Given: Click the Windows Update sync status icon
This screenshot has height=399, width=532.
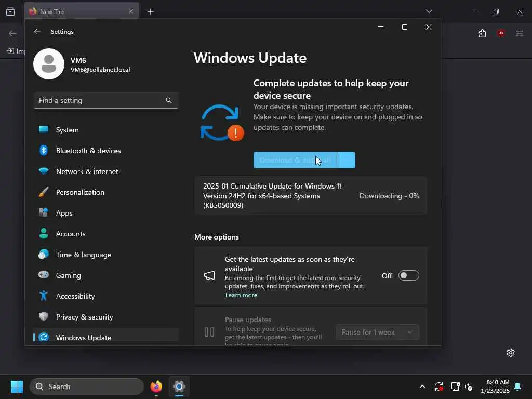Looking at the screenshot, I should pyautogui.click(x=222, y=123).
